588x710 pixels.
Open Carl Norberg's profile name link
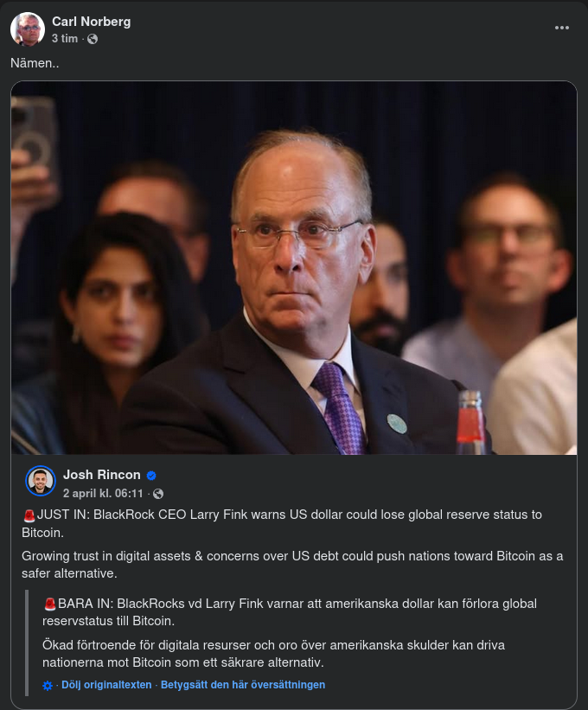point(91,22)
